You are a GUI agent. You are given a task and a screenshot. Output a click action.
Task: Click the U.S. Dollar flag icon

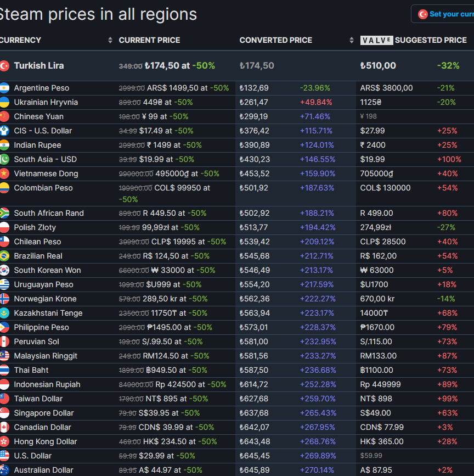[x=4, y=456]
